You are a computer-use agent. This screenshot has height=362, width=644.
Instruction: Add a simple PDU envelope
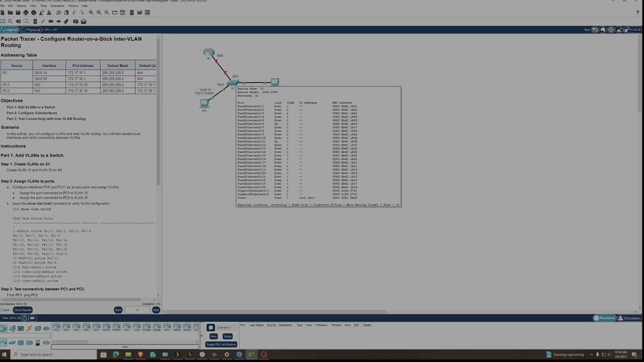[x=75, y=21]
